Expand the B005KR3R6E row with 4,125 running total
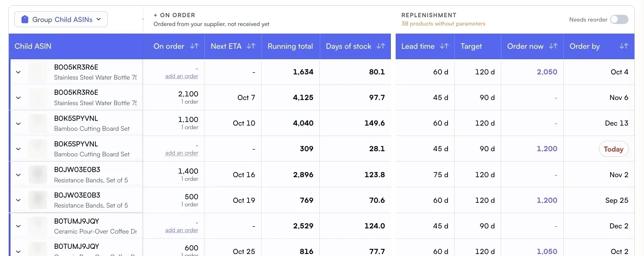Viewport: 644px width, 256px height. [18, 98]
